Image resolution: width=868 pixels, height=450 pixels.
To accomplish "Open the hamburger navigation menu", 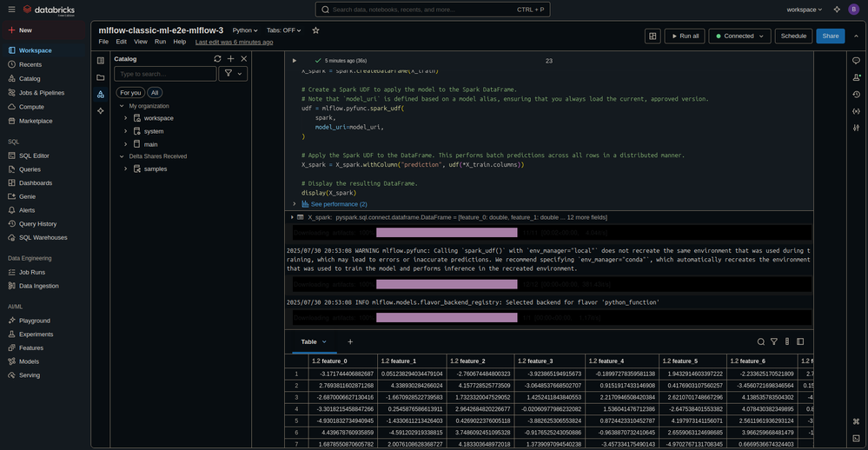I will [x=11, y=10].
